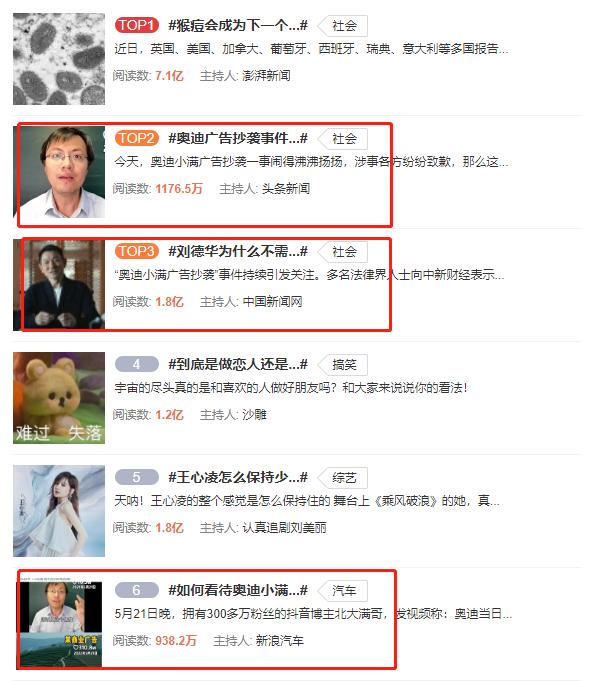
Task: Open the #奥迪广告抄袭事件...# topic
Action: [238, 138]
